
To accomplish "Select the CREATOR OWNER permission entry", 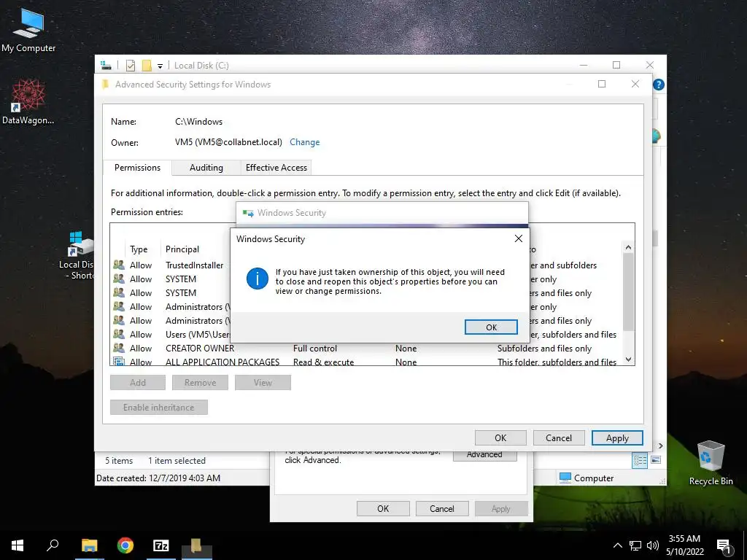I will point(367,348).
